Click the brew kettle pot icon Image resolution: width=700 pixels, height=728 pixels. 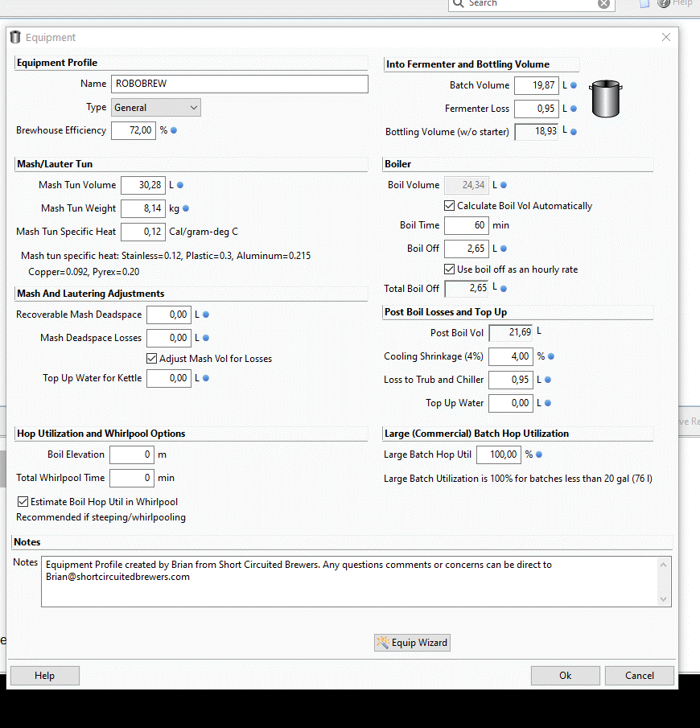point(607,98)
